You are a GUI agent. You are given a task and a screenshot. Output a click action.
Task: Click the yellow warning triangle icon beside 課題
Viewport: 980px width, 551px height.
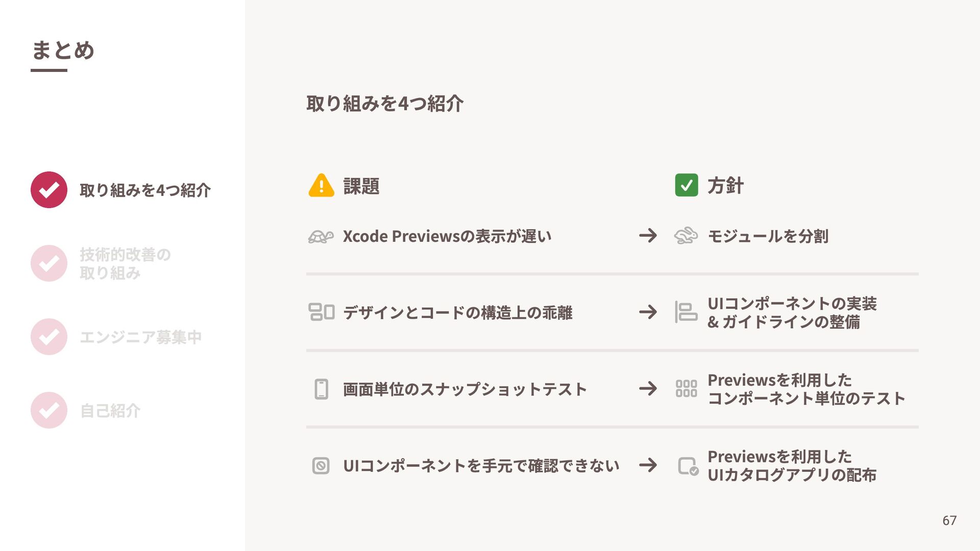[x=321, y=185]
